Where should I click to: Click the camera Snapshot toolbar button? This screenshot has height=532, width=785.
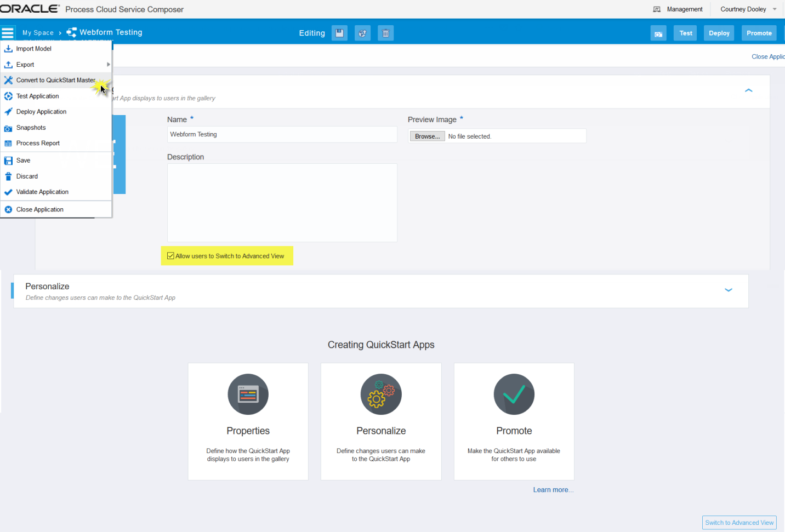pyautogui.click(x=658, y=33)
